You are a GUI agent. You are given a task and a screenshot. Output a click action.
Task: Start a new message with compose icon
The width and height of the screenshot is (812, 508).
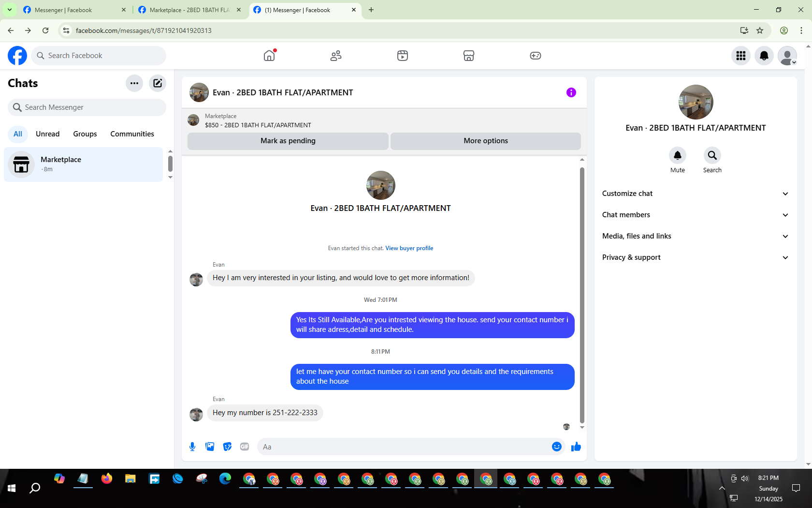(158, 83)
